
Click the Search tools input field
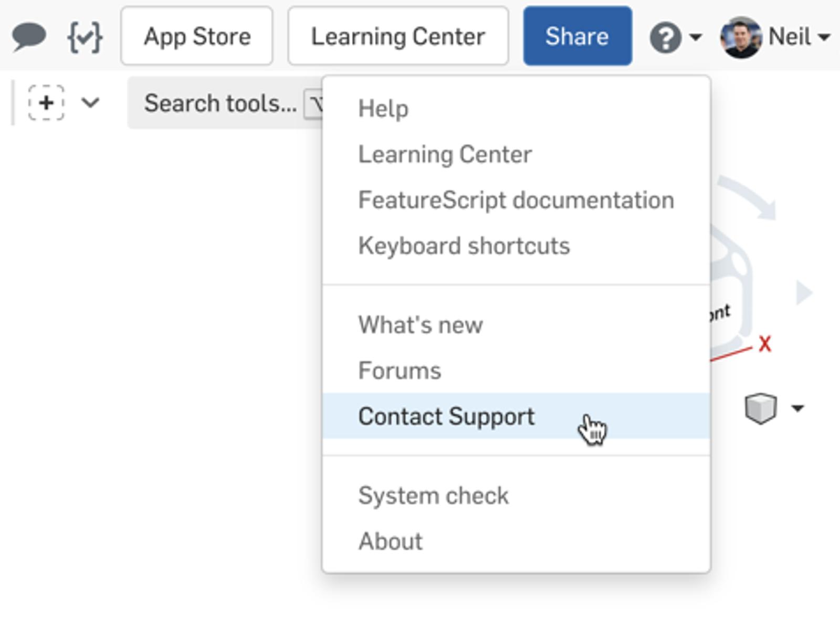coord(220,103)
